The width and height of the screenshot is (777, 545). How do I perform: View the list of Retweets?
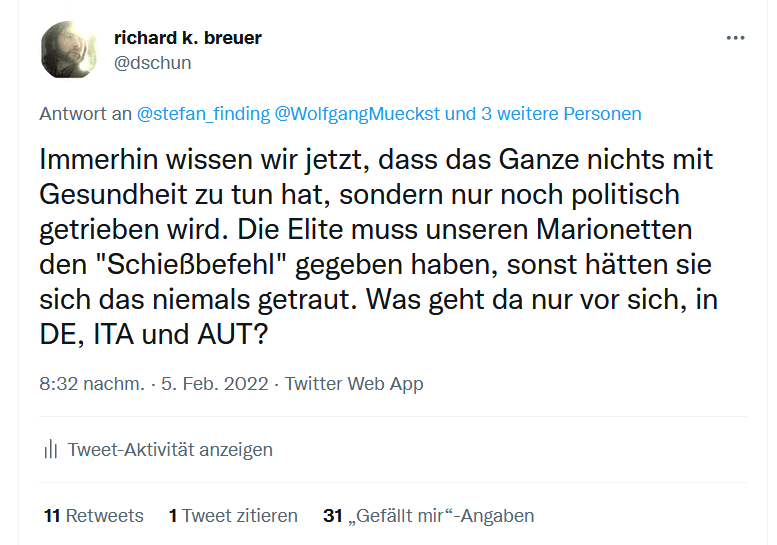point(104,516)
